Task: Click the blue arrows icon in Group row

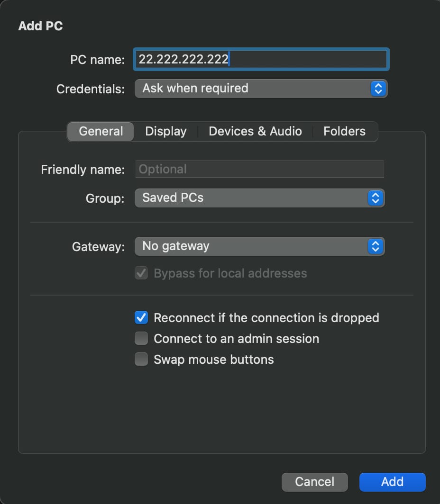Action: pos(375,198)
